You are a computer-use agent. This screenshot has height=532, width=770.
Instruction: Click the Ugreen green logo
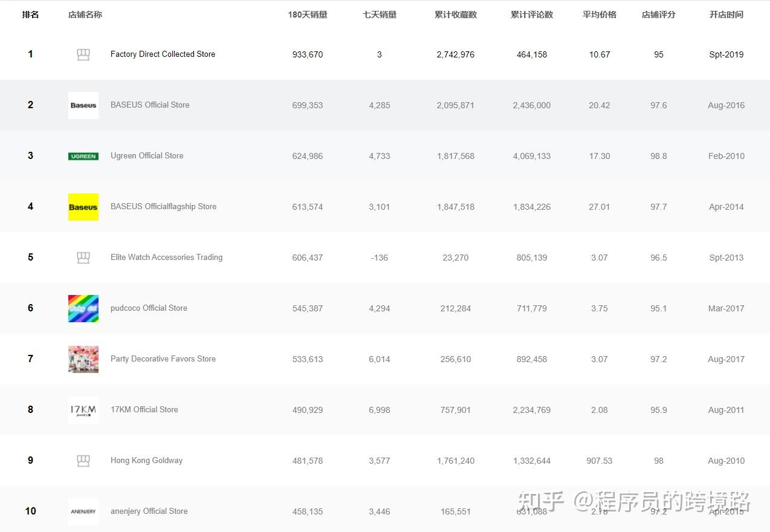tap(83, 156)
